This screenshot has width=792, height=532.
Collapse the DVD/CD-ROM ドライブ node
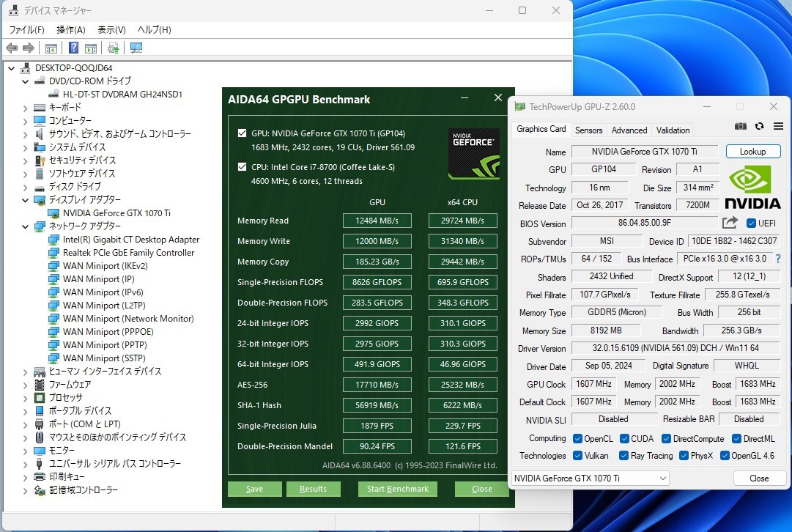[x=25, y=81]
